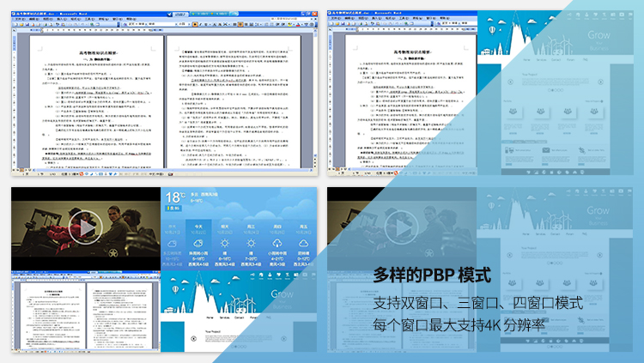Click the rain cloud icon under 周四
Image resolution: width=644 pixels, height=363 pixels.
coord(276,243)
